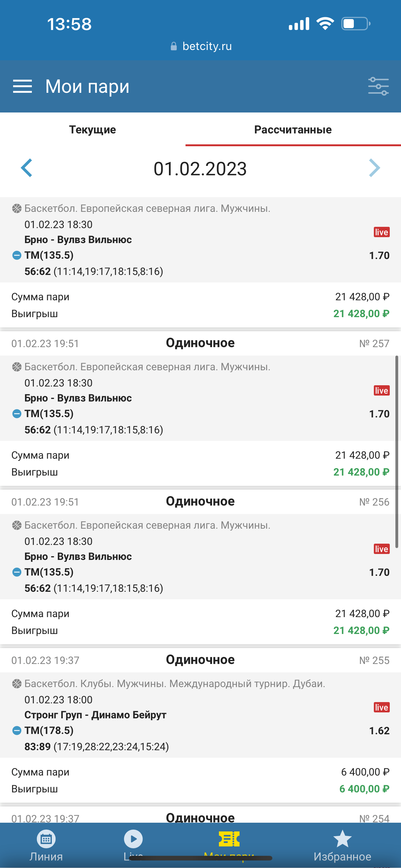The width and height of the screenshot is (401, 868).
Task: Click the date 01.02.2023 heading
Action: point(200,169)
